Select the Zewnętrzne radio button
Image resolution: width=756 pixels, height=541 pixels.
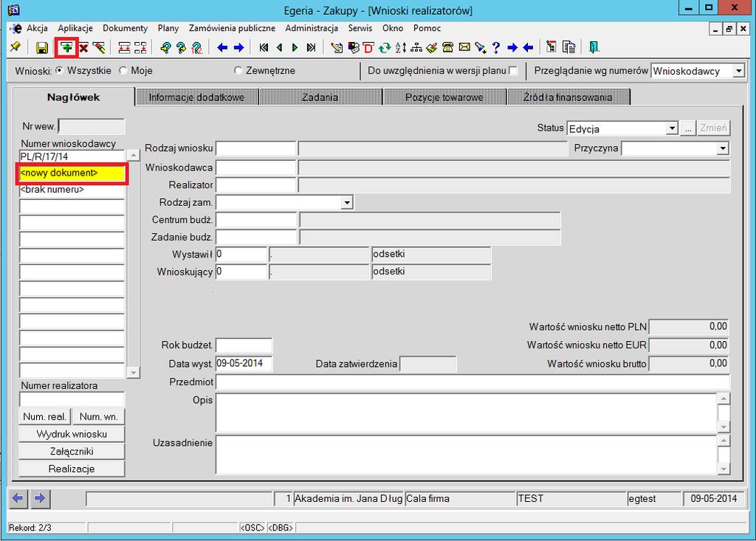coord(238,70)
